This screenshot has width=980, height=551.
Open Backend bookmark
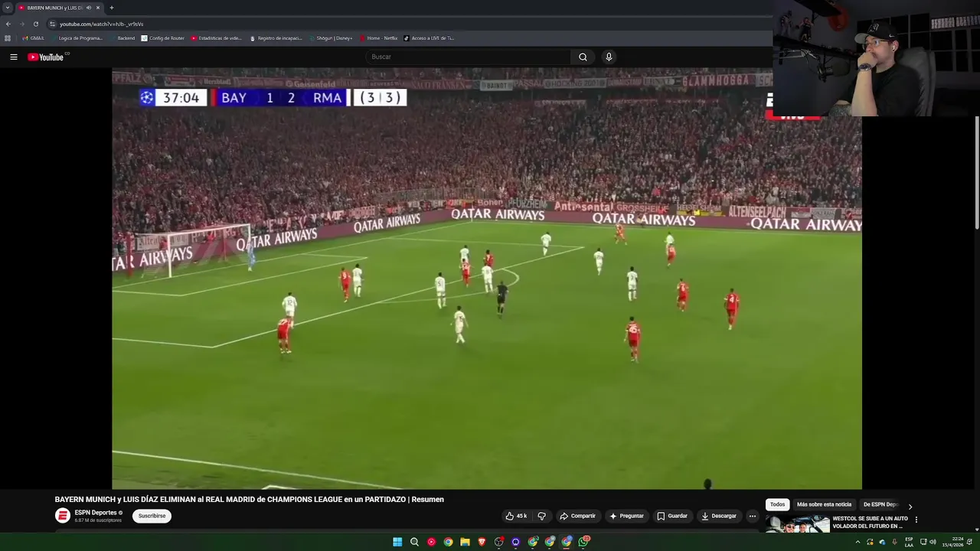coord(122,38)
